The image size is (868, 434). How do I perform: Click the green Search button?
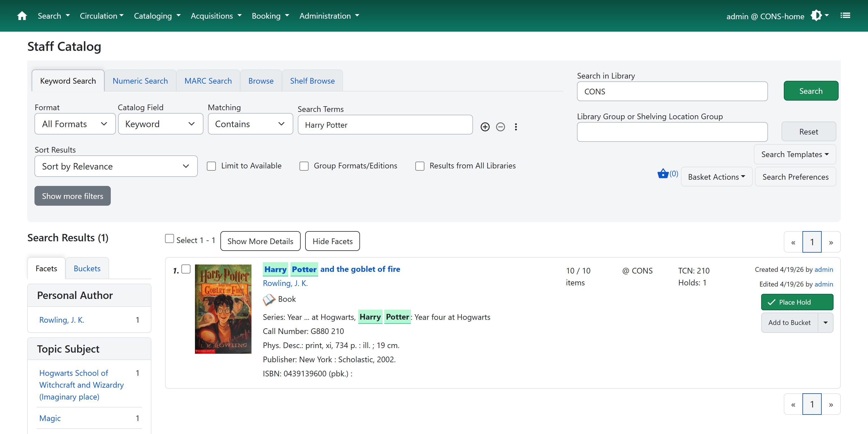(811, 91)
